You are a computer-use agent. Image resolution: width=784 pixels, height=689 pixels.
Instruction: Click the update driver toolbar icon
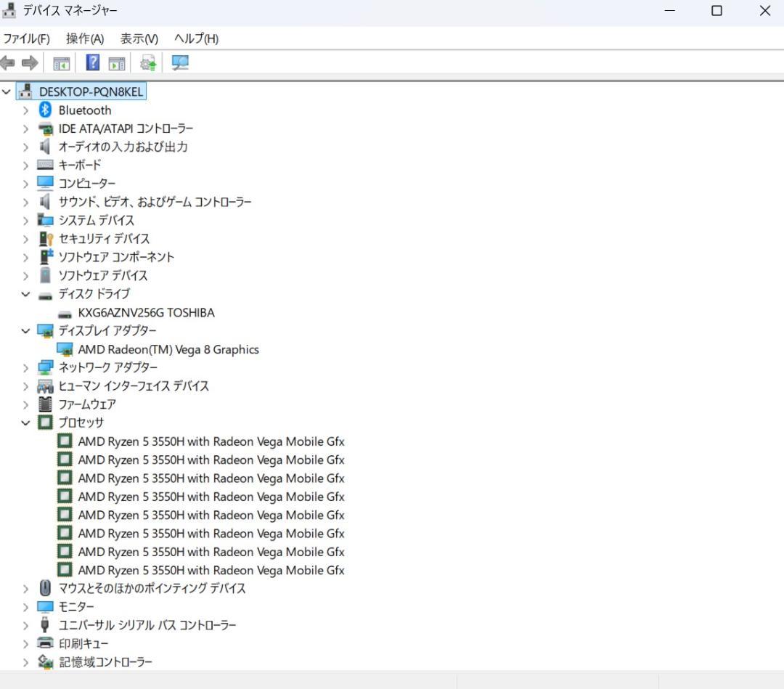pos(147,62)
